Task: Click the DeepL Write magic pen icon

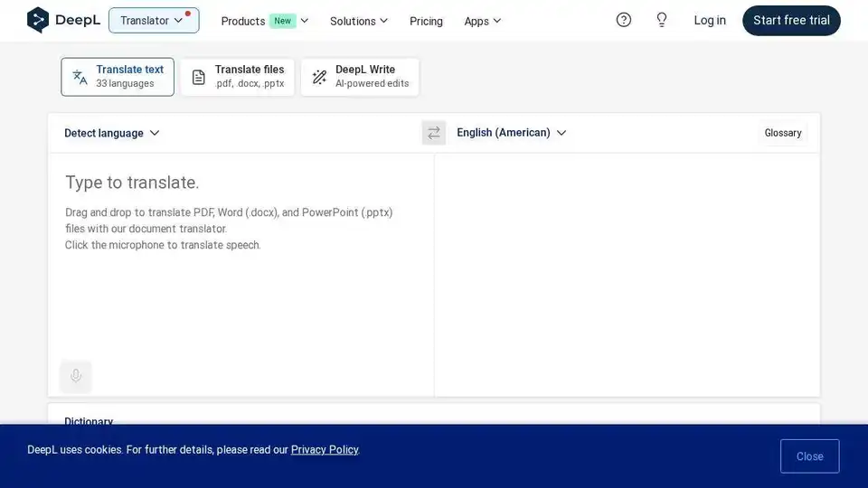Action: (x=319, y=77)
